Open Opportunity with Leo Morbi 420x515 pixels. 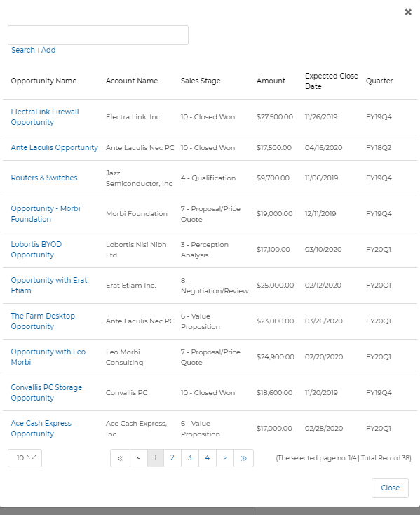click(48, 357)
